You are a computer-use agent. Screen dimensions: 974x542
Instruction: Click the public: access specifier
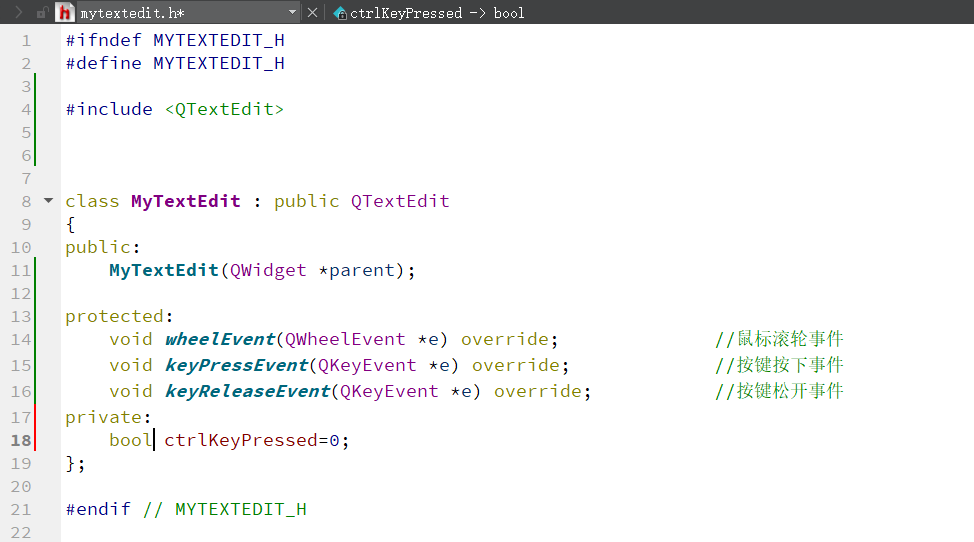coord(103,248)
